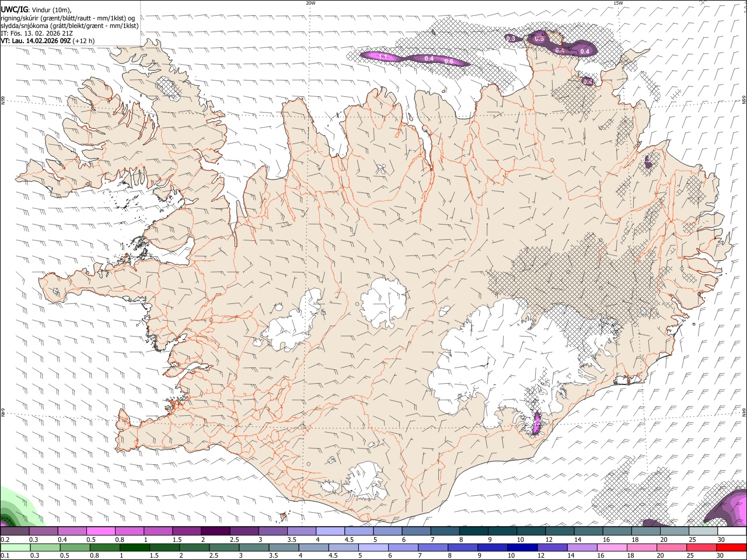
Task: Pick the navy blue 10 swatch, bottom legend row
Action: 523,547
